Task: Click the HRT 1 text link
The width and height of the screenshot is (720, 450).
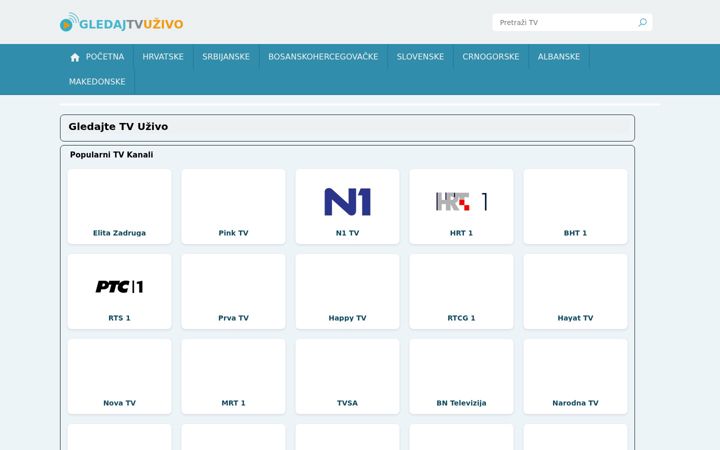Action: click(x=461, y=233)
